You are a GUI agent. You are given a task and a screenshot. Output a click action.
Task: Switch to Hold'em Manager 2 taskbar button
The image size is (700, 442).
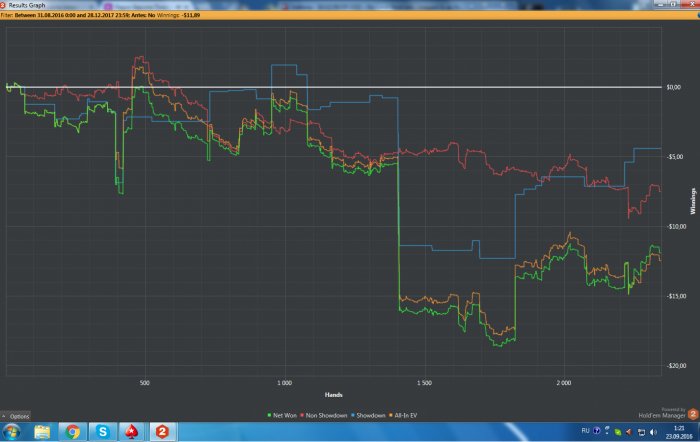(162, 432)
